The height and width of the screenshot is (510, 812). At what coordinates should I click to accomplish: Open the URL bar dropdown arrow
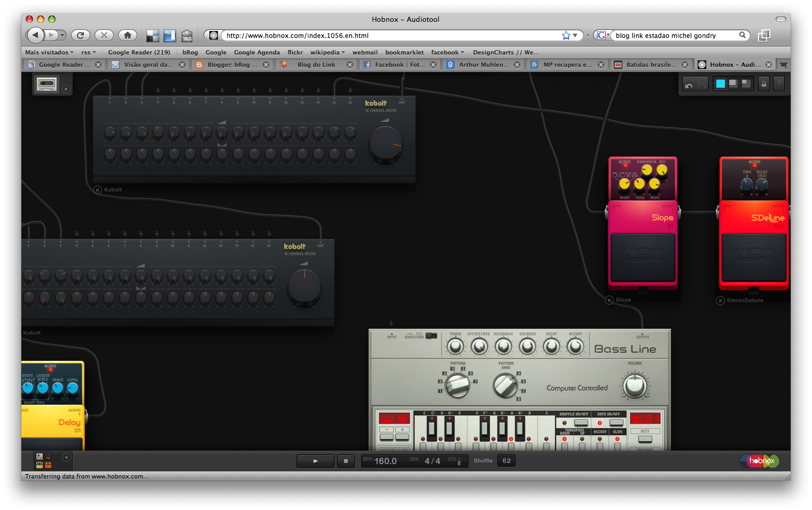click(x=575, y=35)
